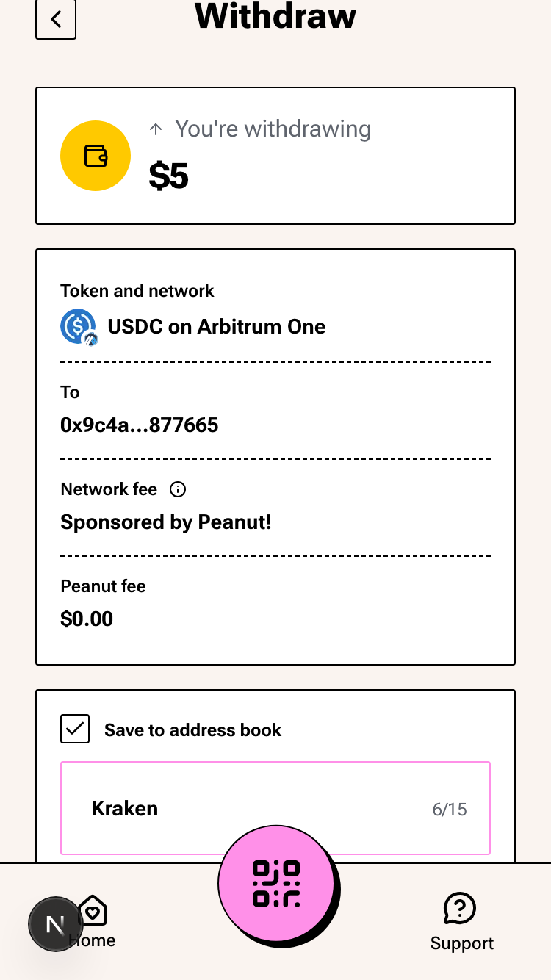551x980 pixels.
Task: Click the Kraken address name field
Action: pyautogui.click(x=275, y=808)
